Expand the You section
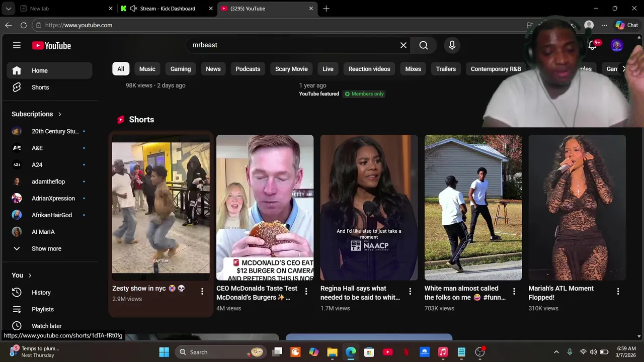 coord(22,275)
